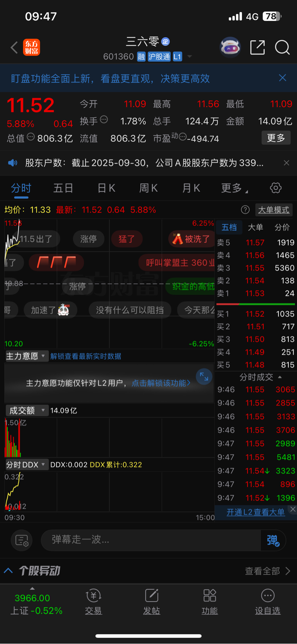This screenshot has height=644, width=297.
Task: Open the danmaku list settings icon
Action: [22, 540]
